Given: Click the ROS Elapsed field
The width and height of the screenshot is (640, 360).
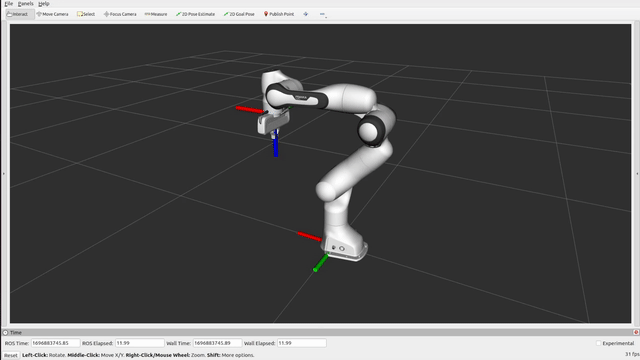Looking at the screenshot, I should [x=140, y=343].
